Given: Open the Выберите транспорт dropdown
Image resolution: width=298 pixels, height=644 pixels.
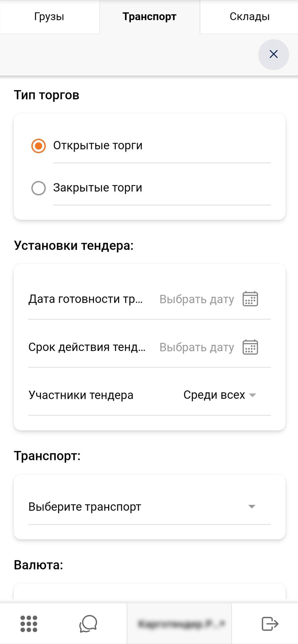Looking at the screenshot, I should pos(149,507).
